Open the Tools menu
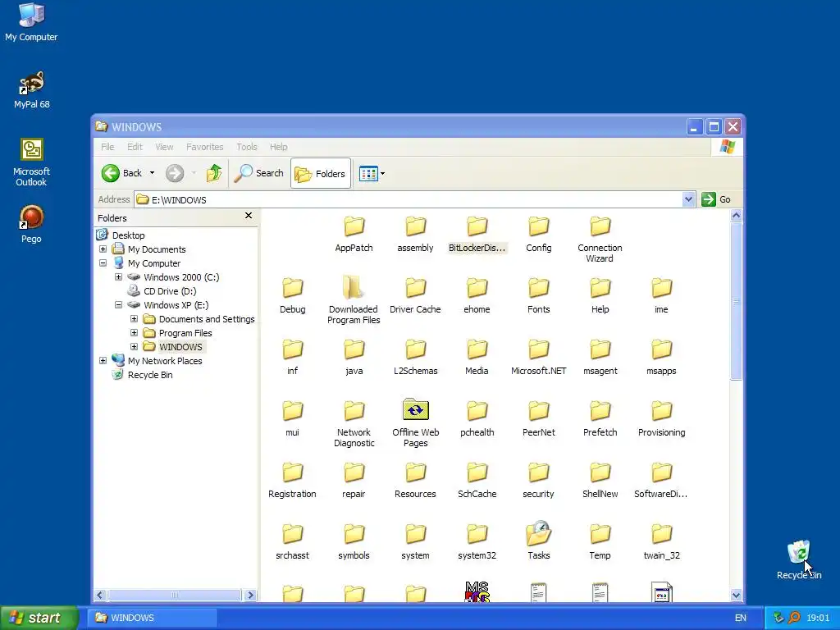The width and height of the screenshot is (840, 630). point(247,147)
